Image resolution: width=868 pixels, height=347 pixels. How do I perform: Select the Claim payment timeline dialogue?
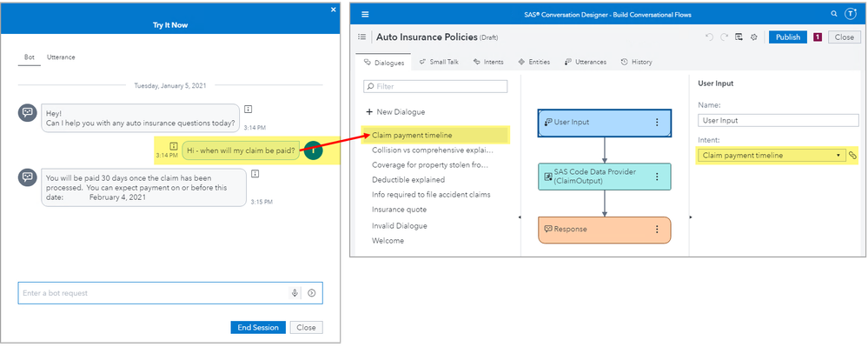(434, 136)
